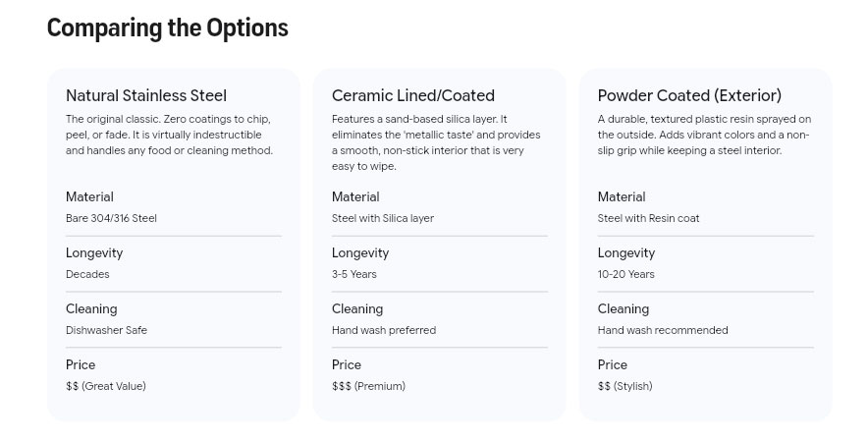The height and width of the screenshot is (442, 868).
Task: Click the "Decades" longevity value
Action: point(87,274)
